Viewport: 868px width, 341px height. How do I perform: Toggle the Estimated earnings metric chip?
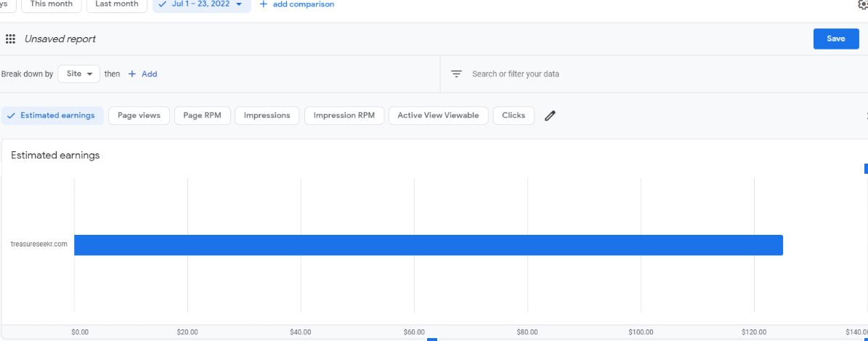coord(52,116)
